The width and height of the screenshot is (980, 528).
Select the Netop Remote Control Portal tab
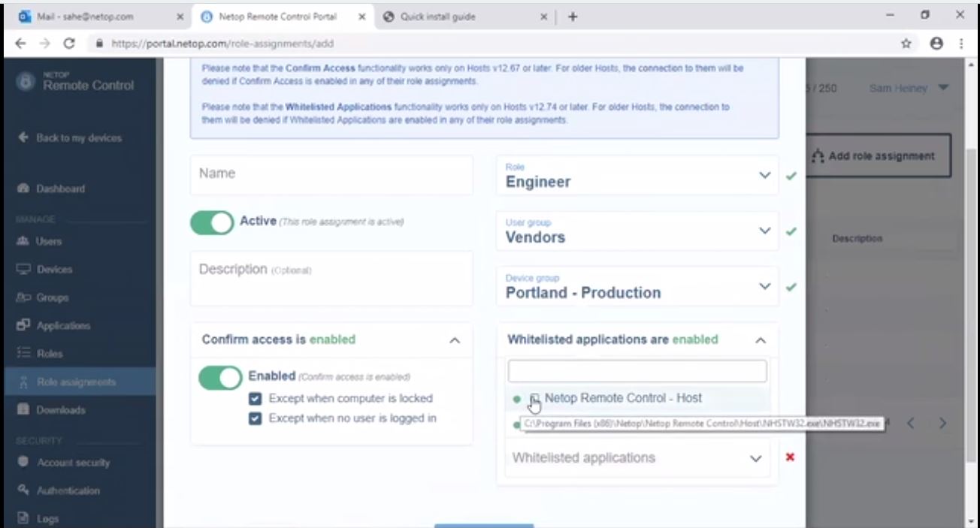(x=282, y=17)
